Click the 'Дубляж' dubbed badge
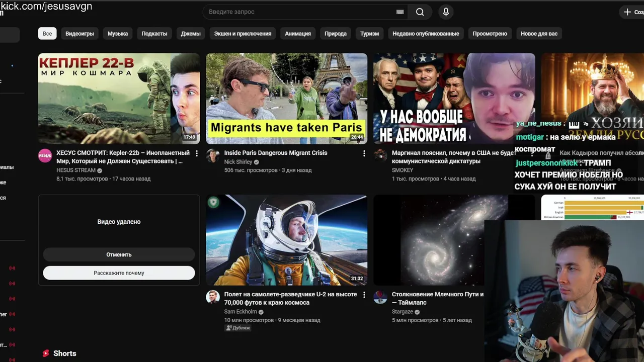 click(x=237, y=328)
